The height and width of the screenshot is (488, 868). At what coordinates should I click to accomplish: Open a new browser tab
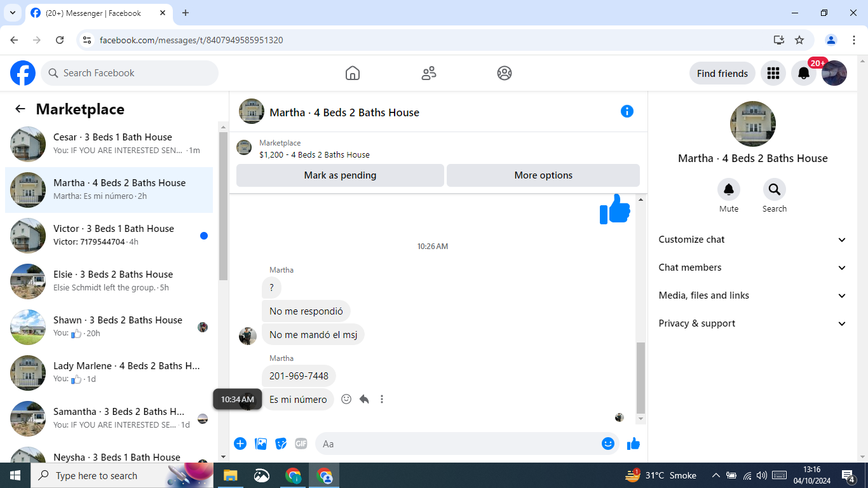[x=186, y=13]
